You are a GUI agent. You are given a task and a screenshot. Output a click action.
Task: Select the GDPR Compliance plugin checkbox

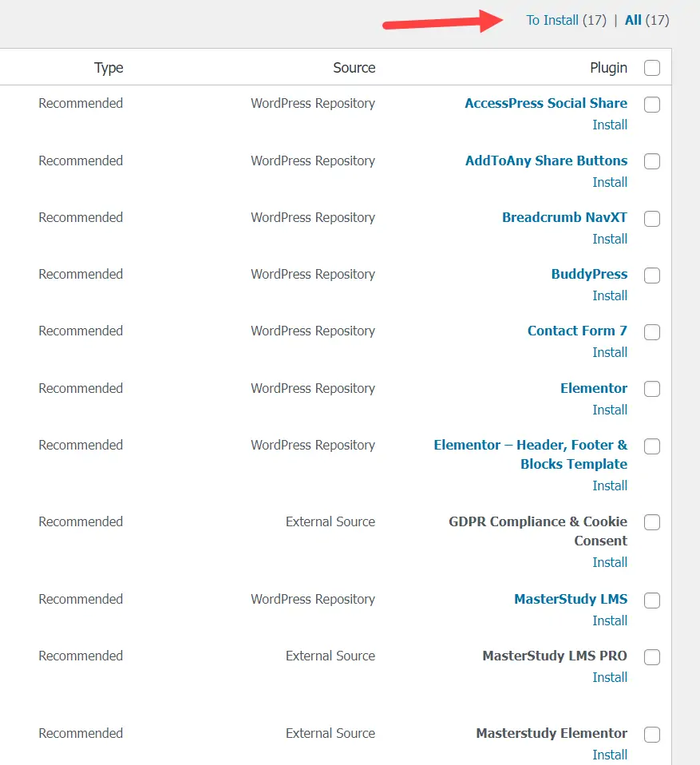coord(651,522)
